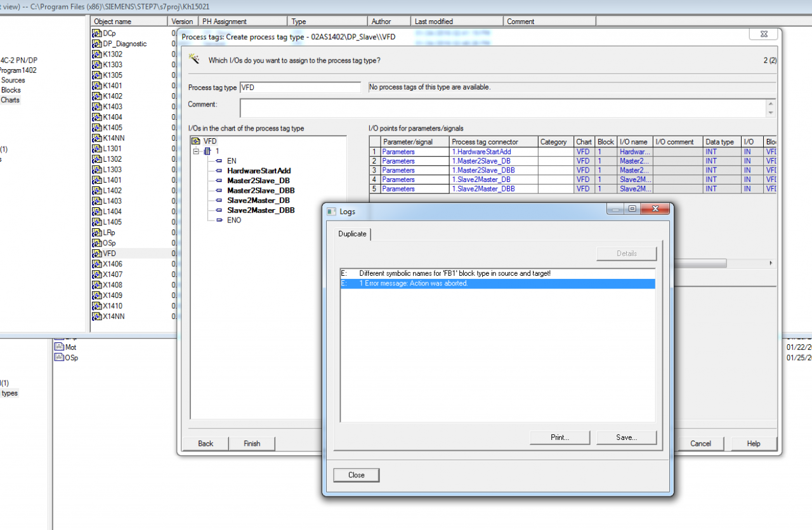Select the K1303 chart icon
Image resolution: width=812 pixels, height=530 pixels.
click(97, 65)
